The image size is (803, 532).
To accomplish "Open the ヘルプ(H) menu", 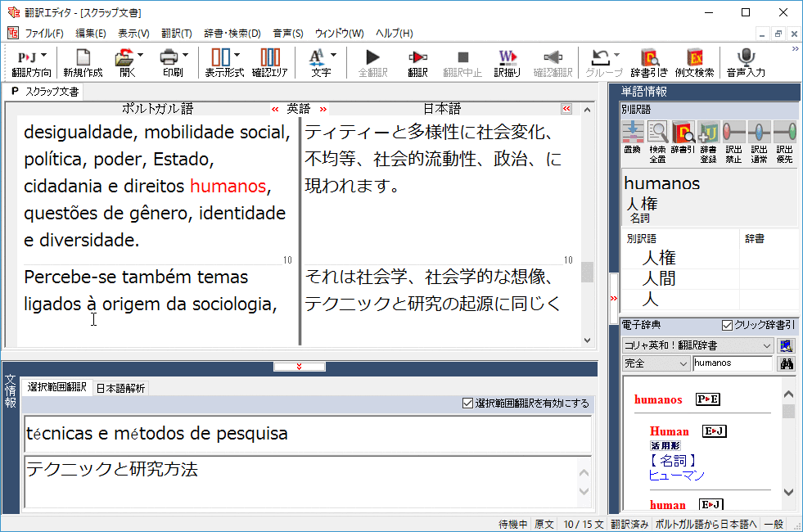I will tap(395, 34).
